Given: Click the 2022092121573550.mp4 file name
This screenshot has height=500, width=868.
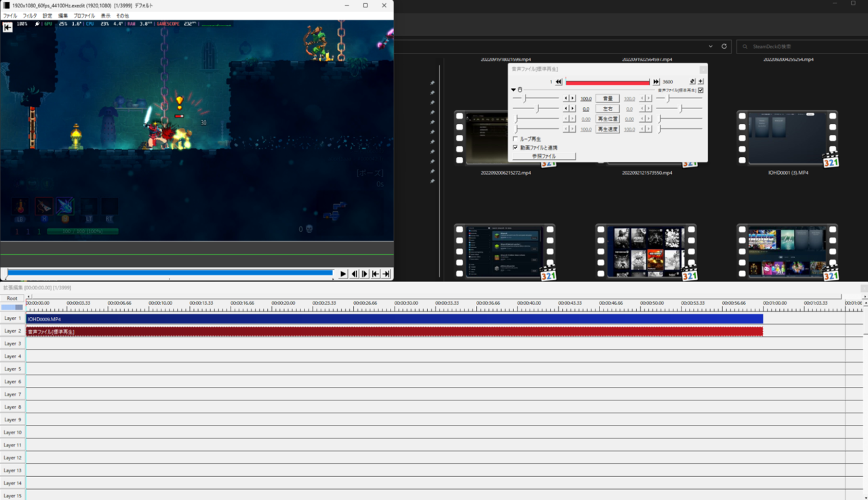Looking at the screenshot, I should [x=647, y=173].
